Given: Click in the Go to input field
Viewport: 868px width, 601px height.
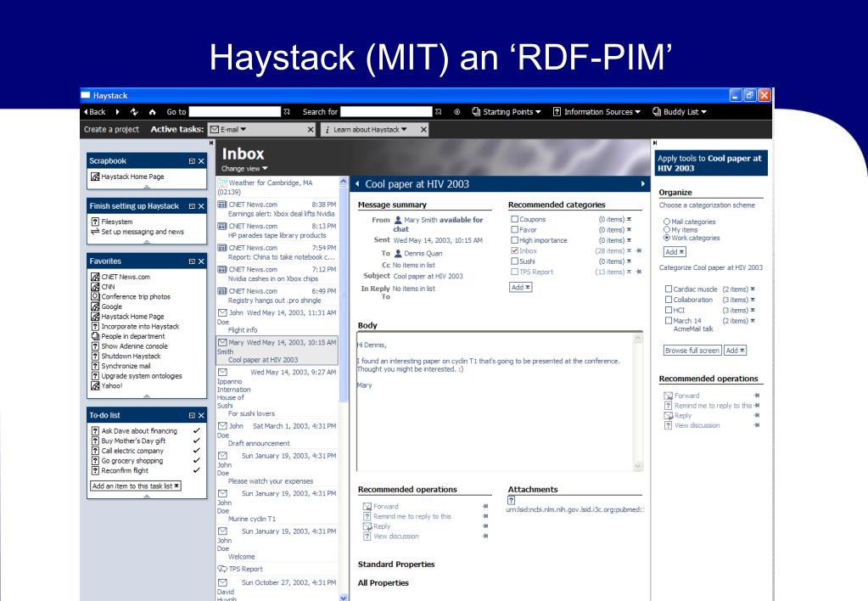Looking at the screenshot, I should (x=235, y=112).
